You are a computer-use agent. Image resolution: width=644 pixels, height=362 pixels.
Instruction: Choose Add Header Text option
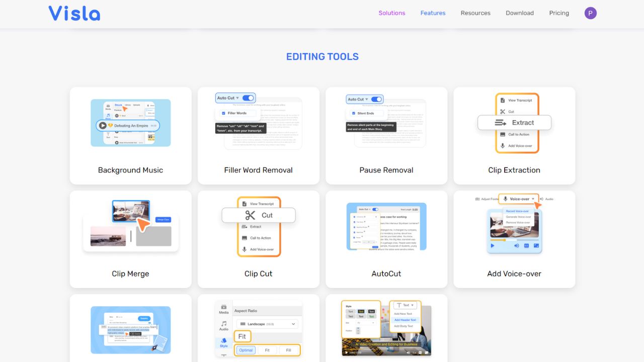(405, 320)
